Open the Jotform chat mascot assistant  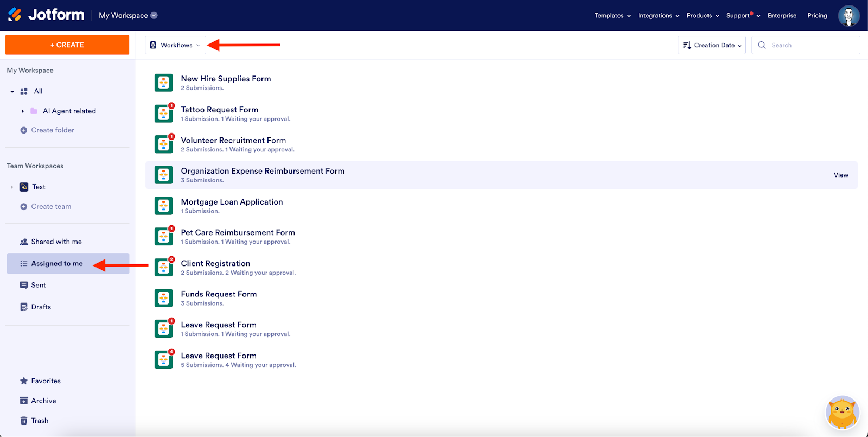842,413
